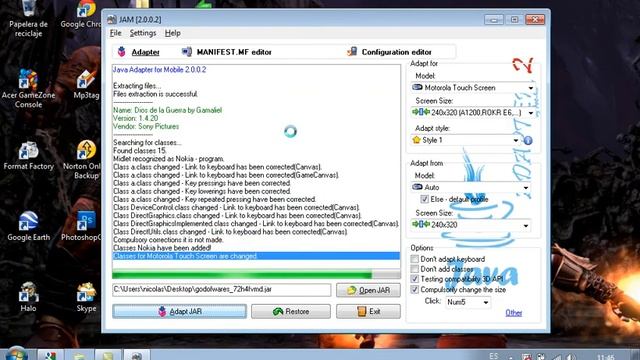Open the Adapter tab

(x=139, y=52)
